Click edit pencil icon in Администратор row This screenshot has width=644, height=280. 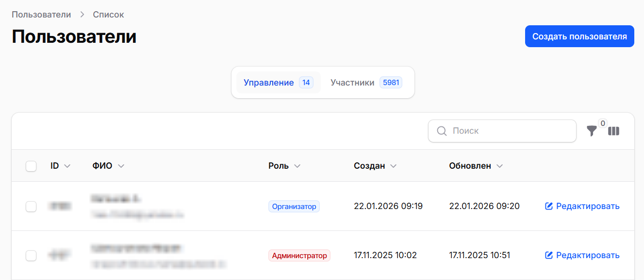tap(549, 255)
